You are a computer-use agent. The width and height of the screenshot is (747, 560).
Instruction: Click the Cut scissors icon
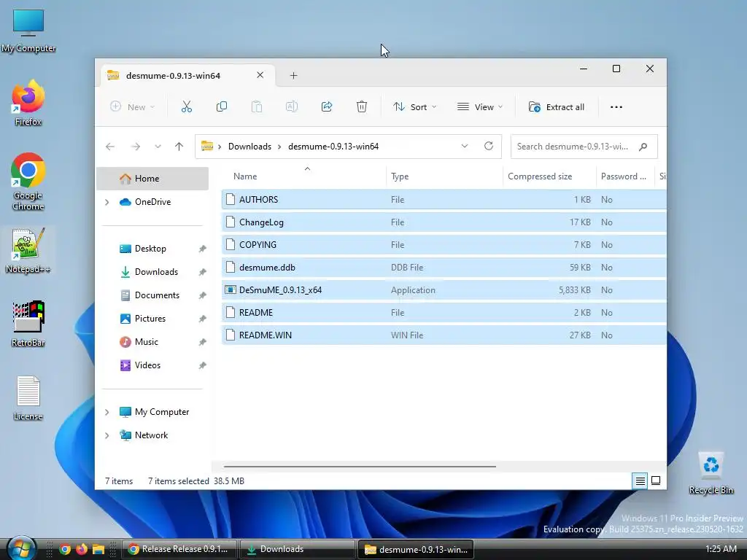(186, 106)
